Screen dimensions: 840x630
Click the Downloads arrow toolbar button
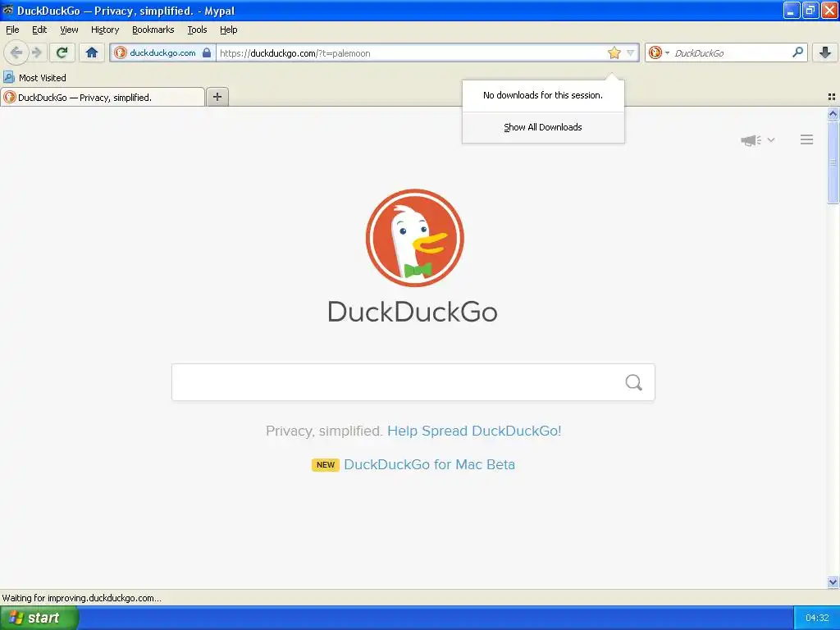point(825,52)
